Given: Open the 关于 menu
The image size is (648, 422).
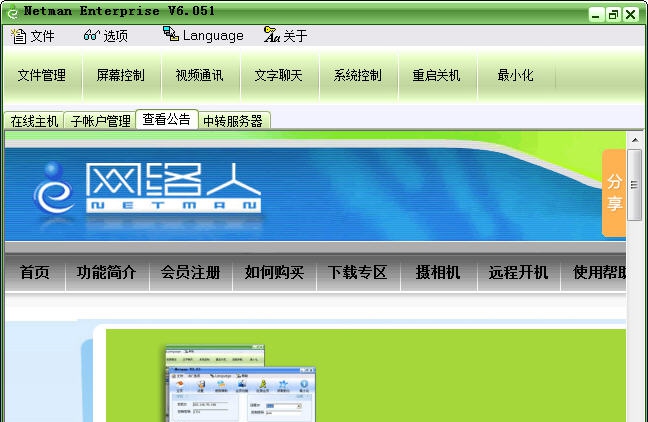Looking at the screenshot, I should 286,36.
